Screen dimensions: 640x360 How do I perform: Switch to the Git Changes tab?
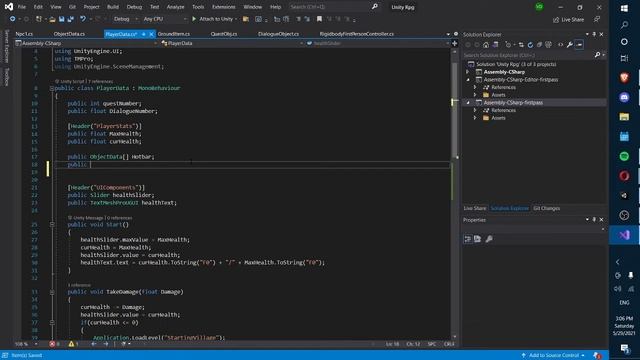(x=546, y=208)
